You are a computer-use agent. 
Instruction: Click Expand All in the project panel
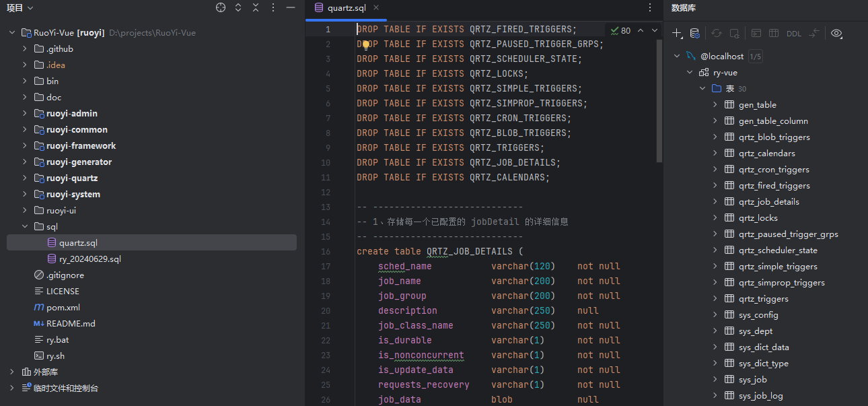(238, 8)
